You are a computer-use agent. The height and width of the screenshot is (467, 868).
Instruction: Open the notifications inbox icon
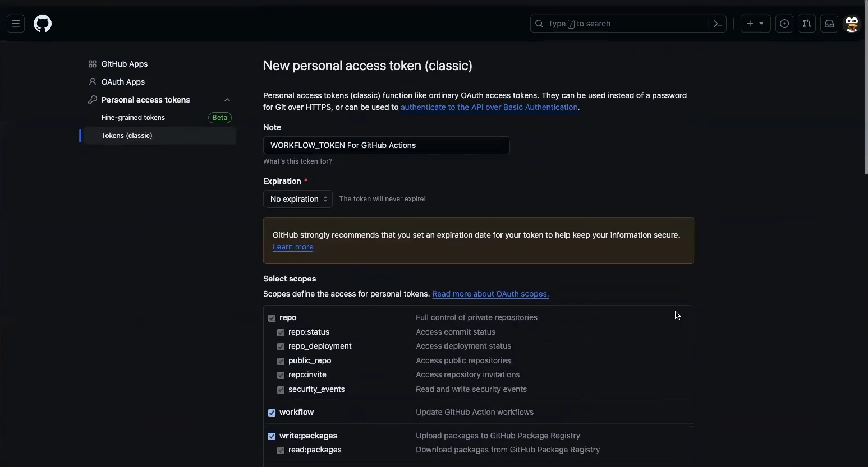[x=829, y=24]
